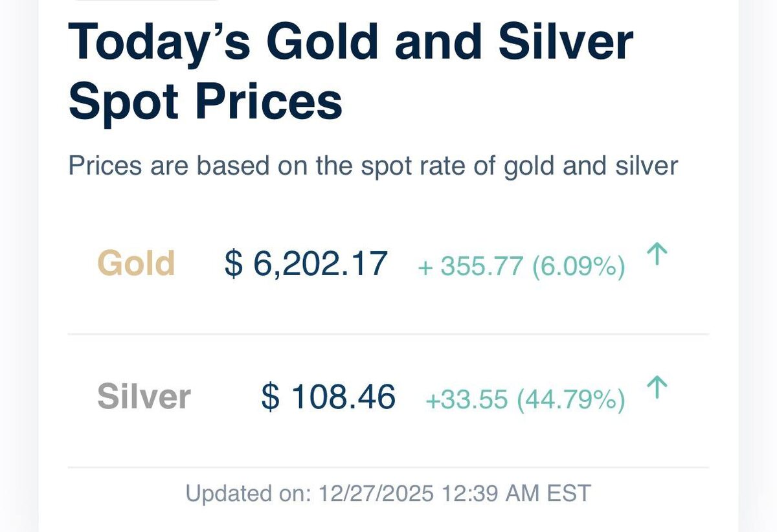Click the divider line below Silver row
Image resolution: width=777 pixels, height=532 pixels.
click(388, 467)
